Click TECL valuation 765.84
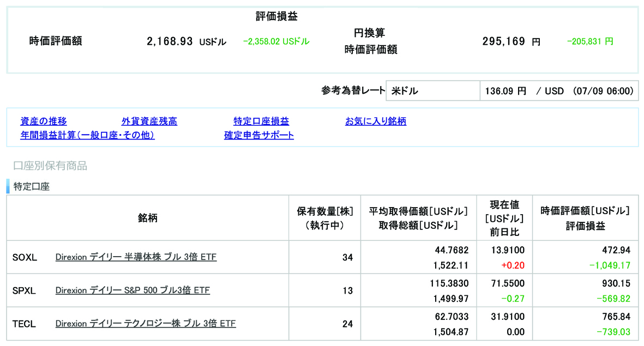This screenshot has width=644, height=346. coord(616,317)
